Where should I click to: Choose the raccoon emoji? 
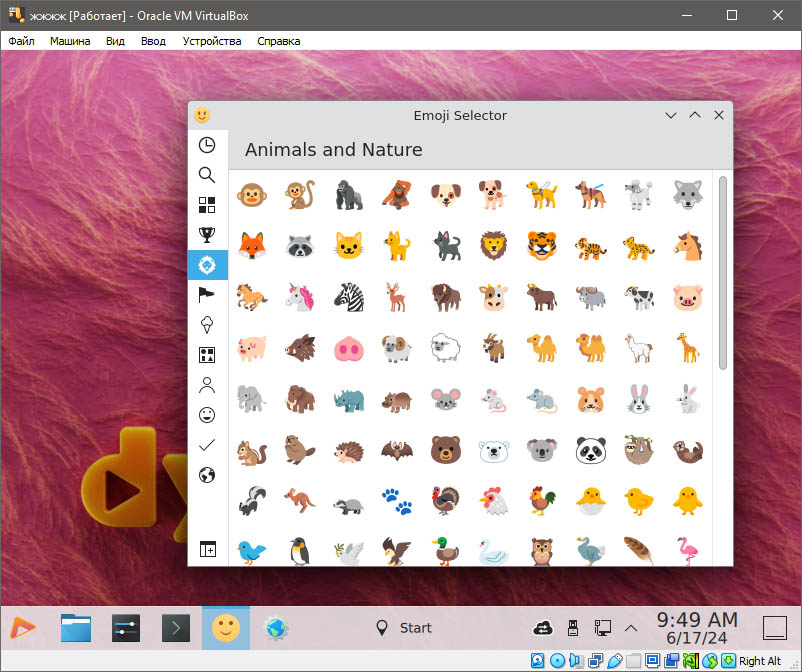click(300, 246)
